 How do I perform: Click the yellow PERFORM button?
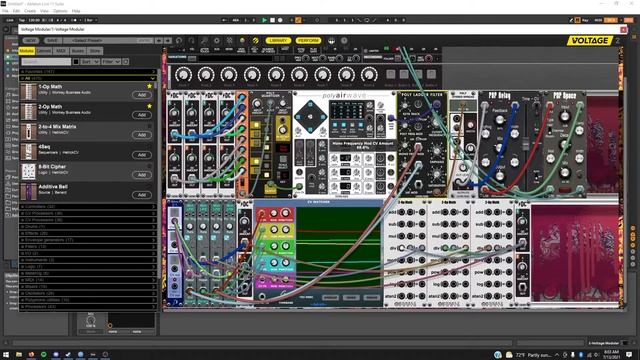tap(308, 40)
